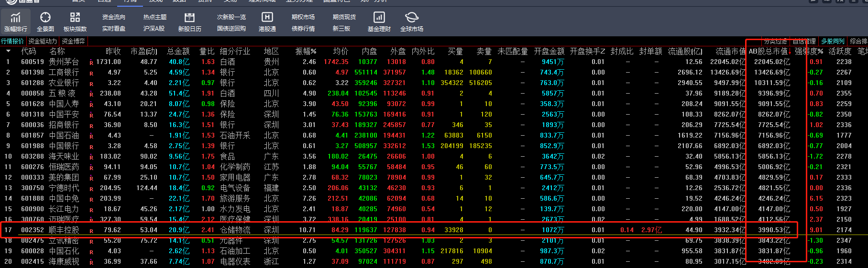The height and width of the screenshot is (268, 868).
Task: Select the 顺丰控股 stock name
Action: pos(64,230)
